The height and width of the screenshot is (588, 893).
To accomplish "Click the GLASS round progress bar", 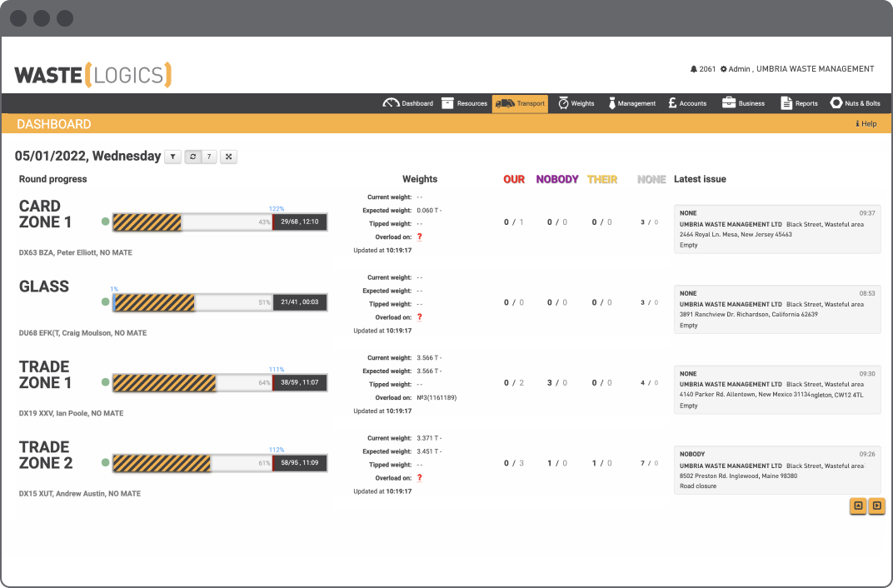I will 219,302.
